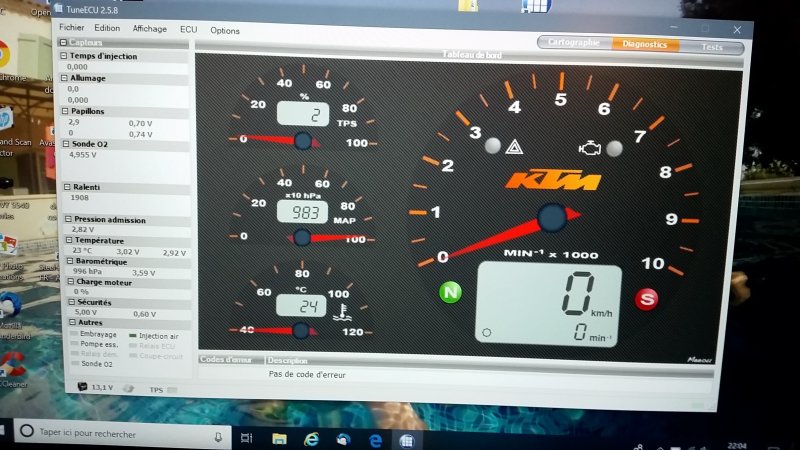
Task: Click the TPS gauge needle hub
Action: point(303,140)
